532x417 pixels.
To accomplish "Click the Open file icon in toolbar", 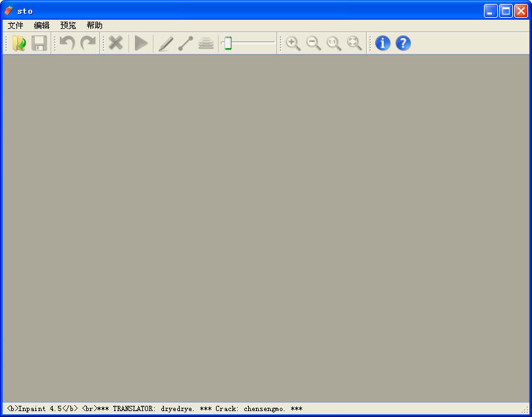I will tap(18, 43).
